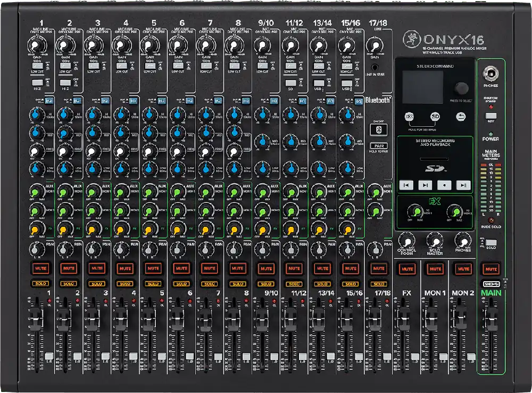Viewport: 532px width, 393px height.
Task: Start recording with the record button
Action: (444, 185)
